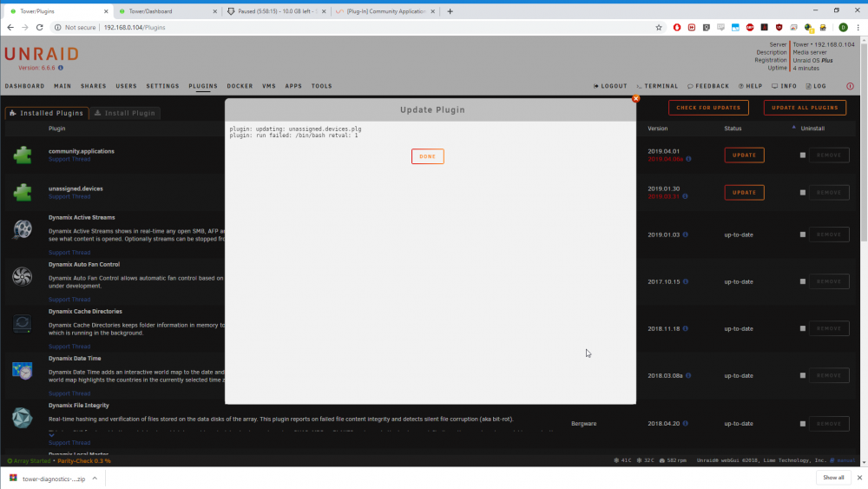Viewport: 868px width, 489px height.
Task: Open the TOOLS menu item
Action: pos(322,86)
